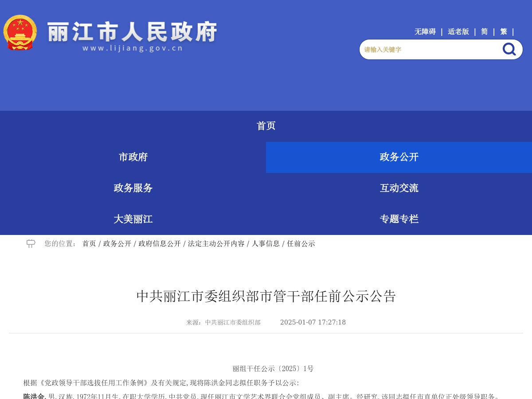Open the 政务公开 navigation menu

point(399,157)
